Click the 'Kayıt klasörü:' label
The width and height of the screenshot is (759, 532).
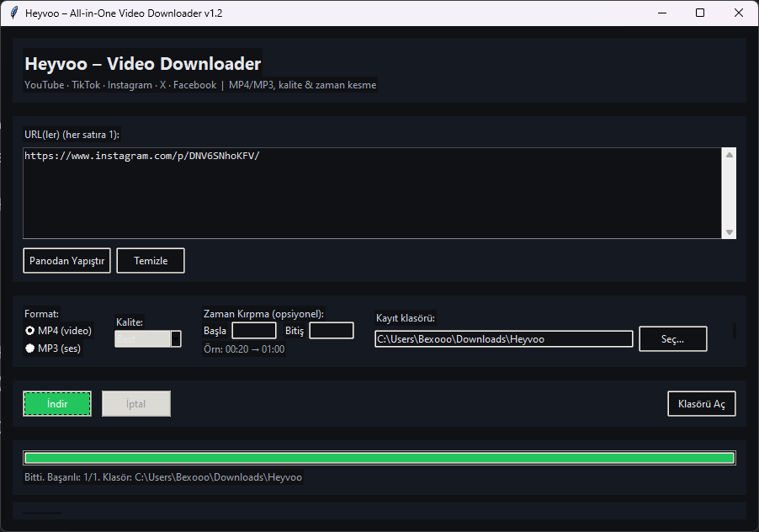tap(406, 318)
